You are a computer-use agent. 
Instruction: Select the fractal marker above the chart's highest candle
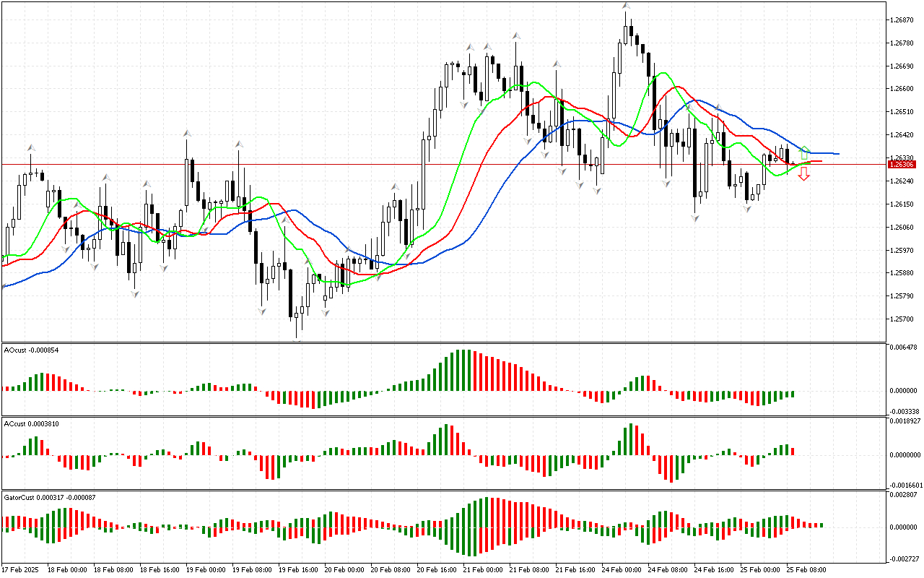click(627, 6)
